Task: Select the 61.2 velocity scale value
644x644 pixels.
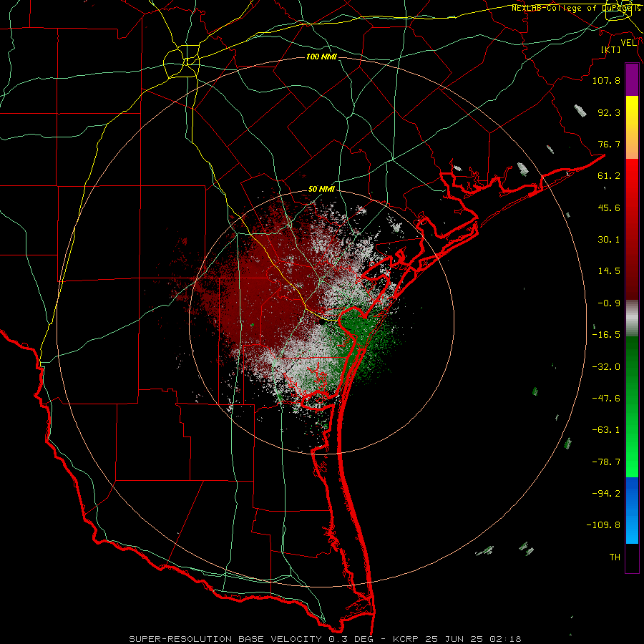Action: (x=609, y=176)
